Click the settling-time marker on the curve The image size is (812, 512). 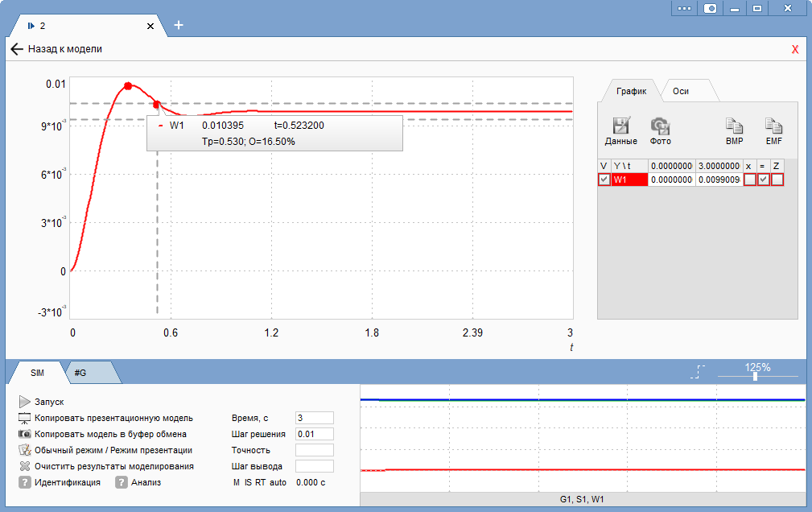click(x=156, y=105)
